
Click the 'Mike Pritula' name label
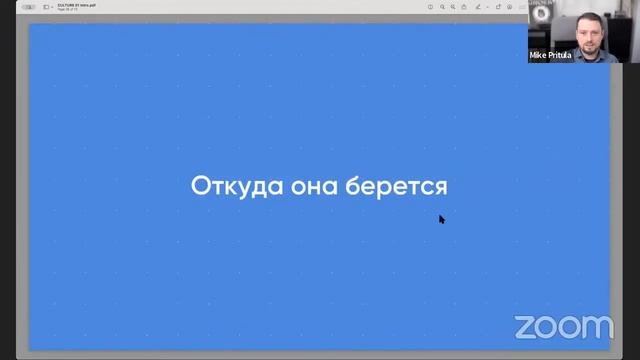(550, 55)
